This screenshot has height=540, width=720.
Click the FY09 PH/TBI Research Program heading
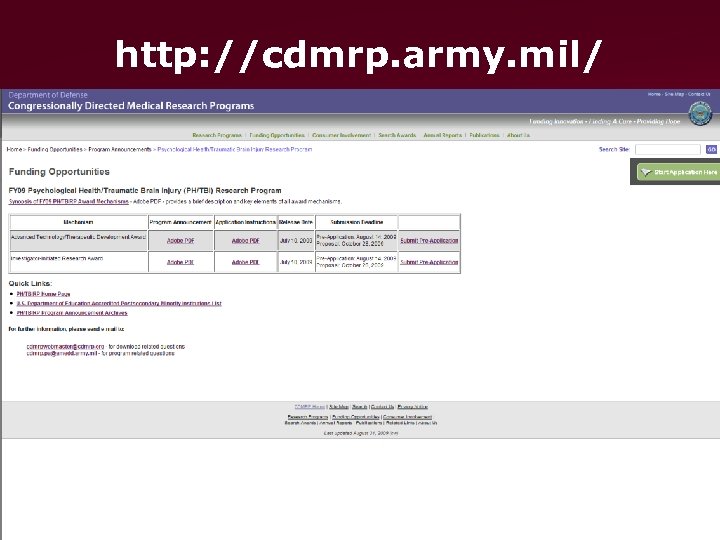pyautogui.click(x=145, y=191)
